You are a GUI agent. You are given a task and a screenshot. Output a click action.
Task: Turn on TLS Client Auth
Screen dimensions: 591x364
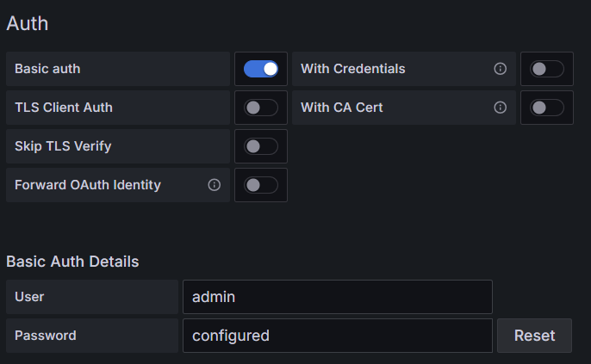[x=261, y=108]
